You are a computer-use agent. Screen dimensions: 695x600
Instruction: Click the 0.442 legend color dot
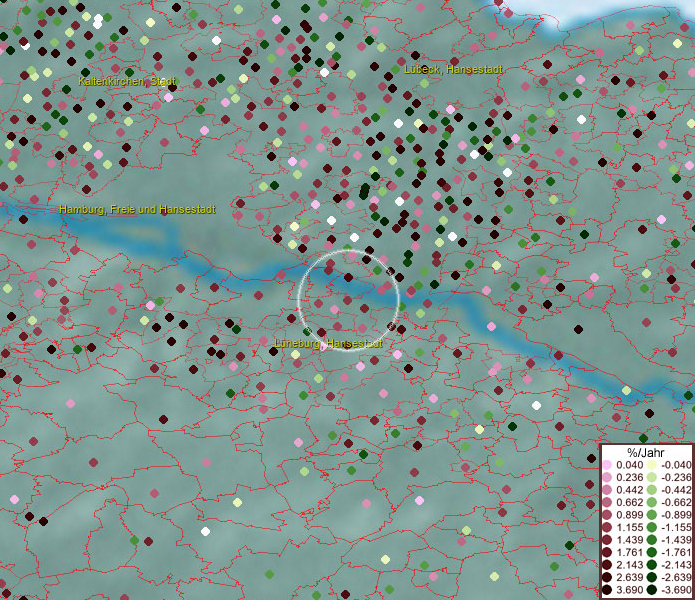[607, 490]
